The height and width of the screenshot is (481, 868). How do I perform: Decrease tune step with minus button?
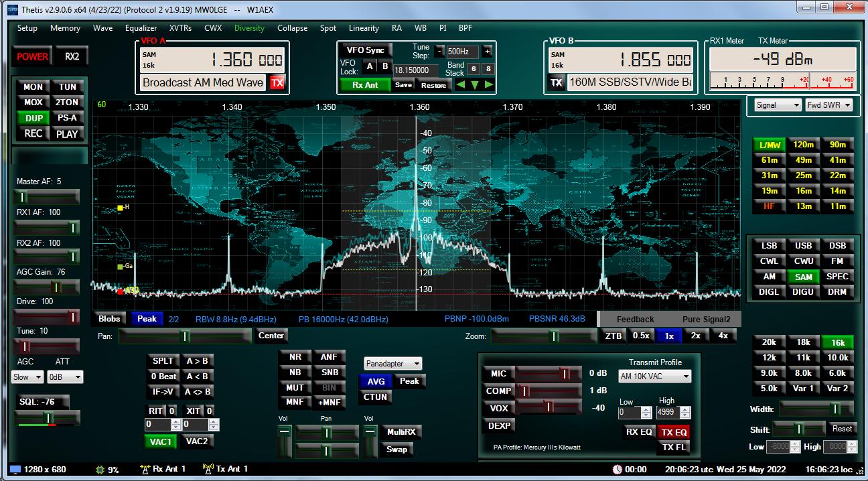439,51
